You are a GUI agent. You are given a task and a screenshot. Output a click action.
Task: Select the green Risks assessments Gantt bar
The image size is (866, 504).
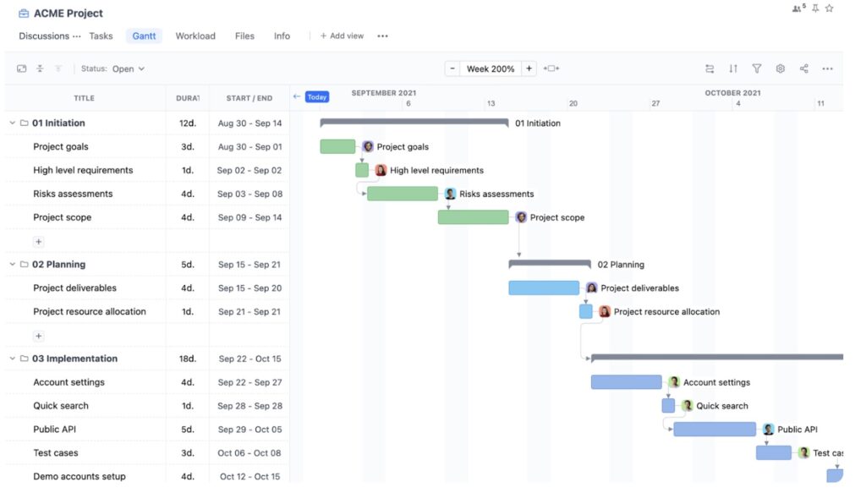(402, 193)
